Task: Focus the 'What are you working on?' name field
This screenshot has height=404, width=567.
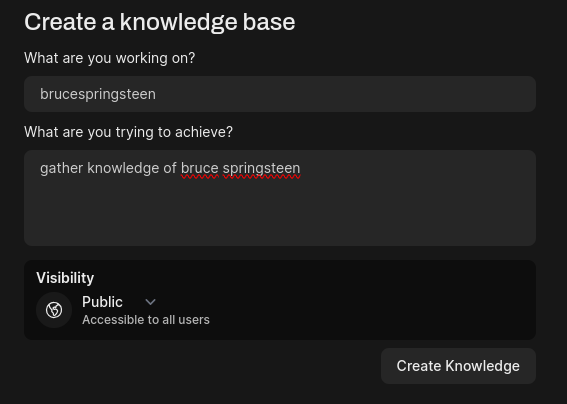Action: [280, 94]
